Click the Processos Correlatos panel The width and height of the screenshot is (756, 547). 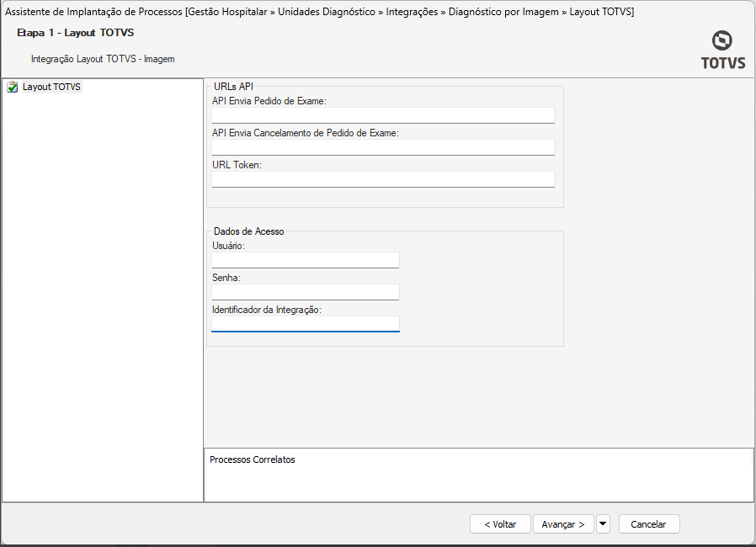click(478, 475)
